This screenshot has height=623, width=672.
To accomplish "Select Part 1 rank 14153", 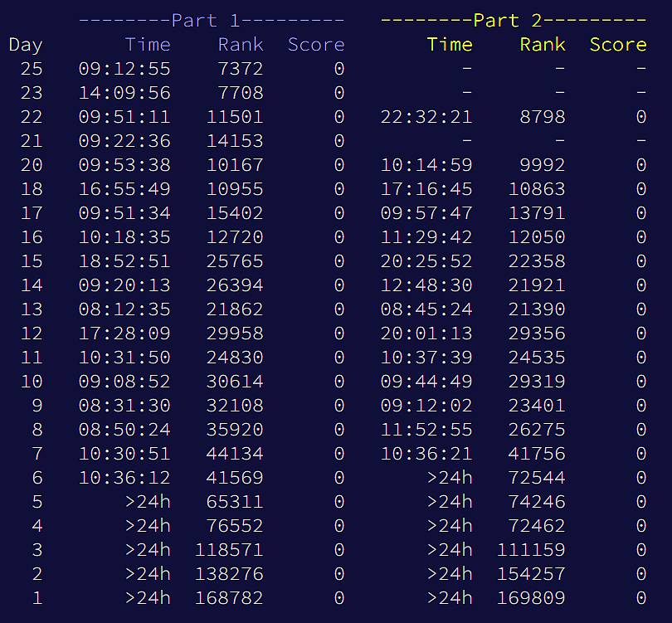I will (235, 140).
